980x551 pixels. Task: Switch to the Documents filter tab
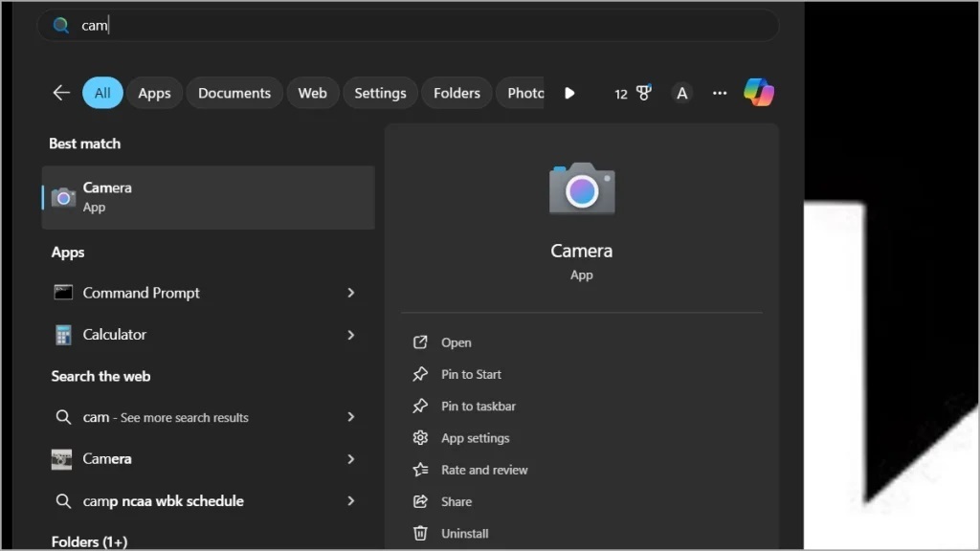tap(234, 92)
